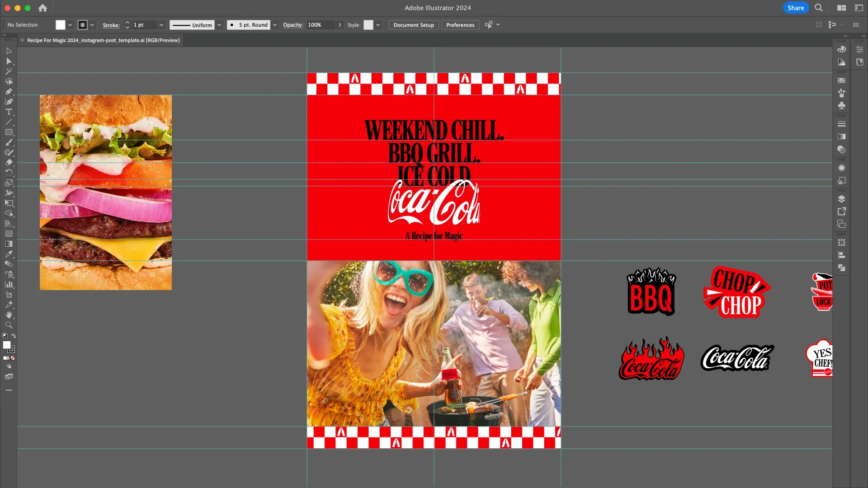Expand the left toolbar with double arrows
The height and width of the screenshot is (488, 868).
[x=5, y=35]
